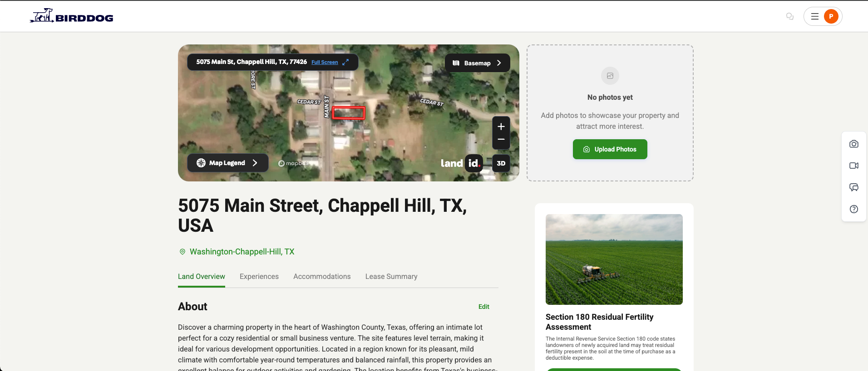868x371 pixels.
Task: Click the camera icon in right sidebar
Action: (x=854, y=144)
